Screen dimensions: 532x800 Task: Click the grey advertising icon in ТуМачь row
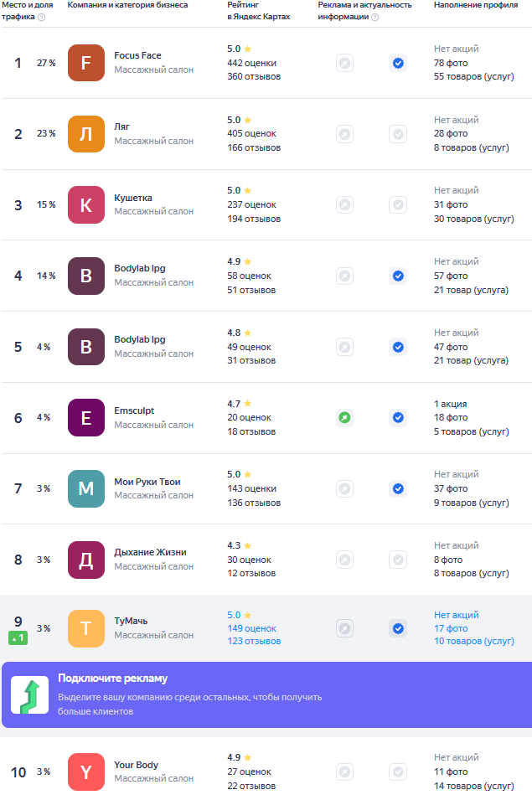click(345, 628)
